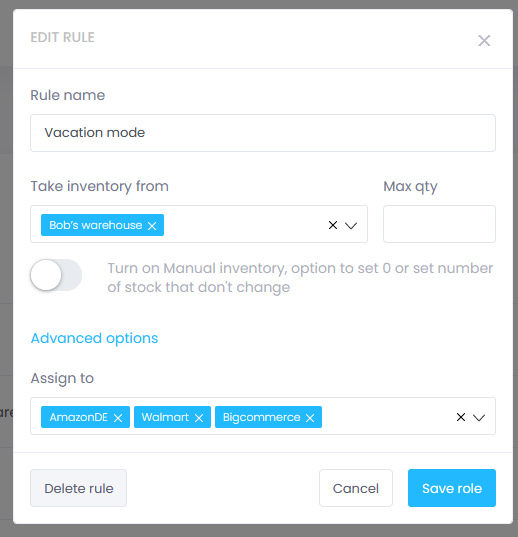Remove the AmazonDE tag
This screenshot has height=537, width=518.
118,418
